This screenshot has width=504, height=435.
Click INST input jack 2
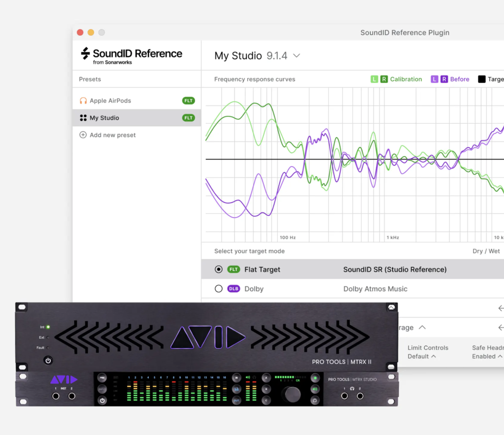[72, 396]
